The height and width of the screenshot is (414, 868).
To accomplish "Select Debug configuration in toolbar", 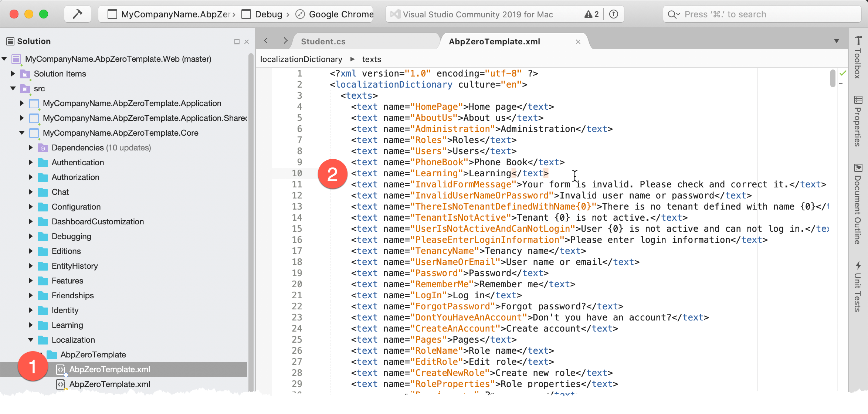I will [x=268, y=14].
